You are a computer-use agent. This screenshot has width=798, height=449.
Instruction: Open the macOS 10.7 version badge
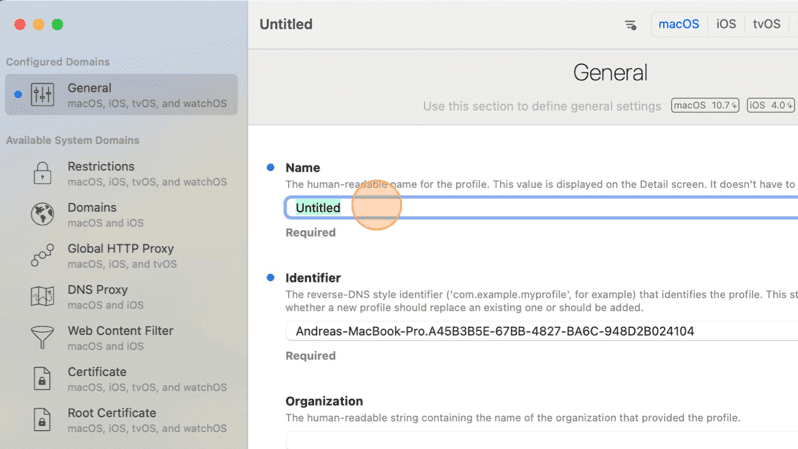705,105
